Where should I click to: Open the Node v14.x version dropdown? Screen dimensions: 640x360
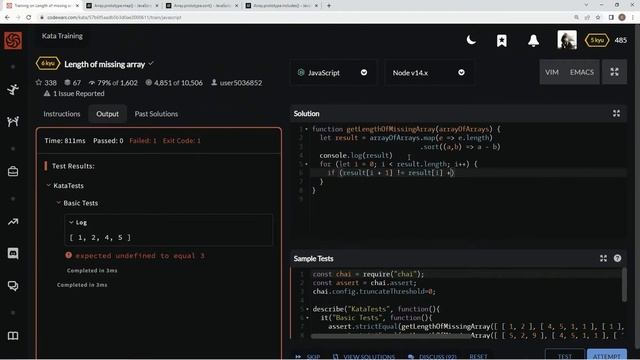(429, 73)
